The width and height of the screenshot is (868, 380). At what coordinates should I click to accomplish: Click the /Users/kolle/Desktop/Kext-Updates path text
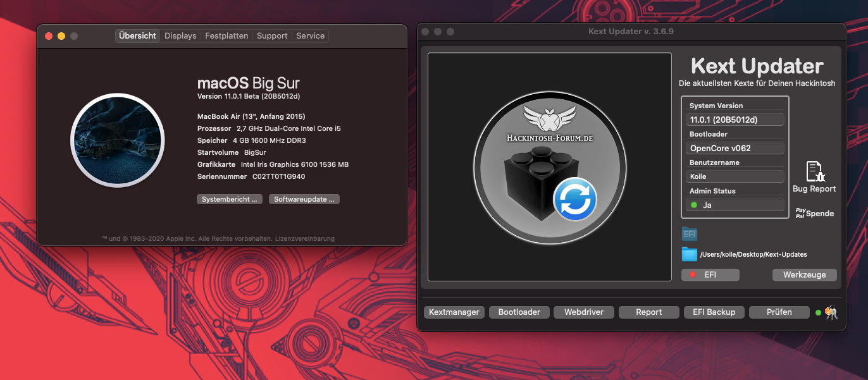[x=753, y=255]
